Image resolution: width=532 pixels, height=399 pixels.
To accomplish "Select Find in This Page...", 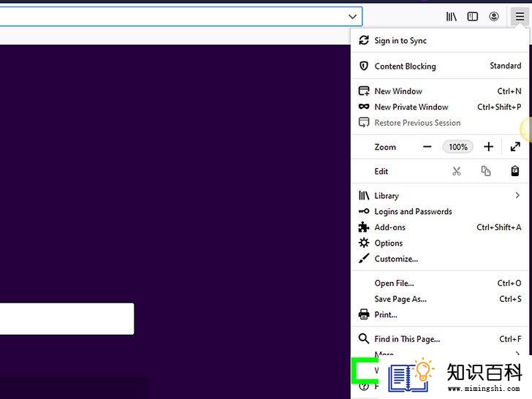I will [440, 339].
